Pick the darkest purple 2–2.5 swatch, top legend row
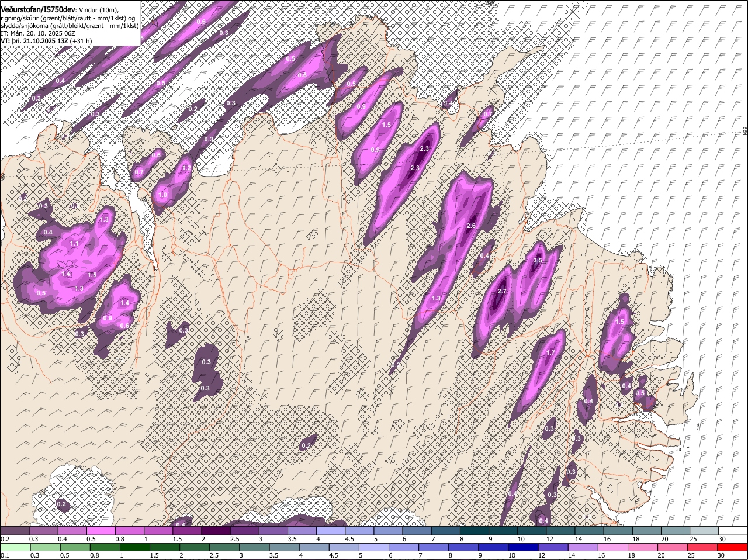748x560 pixels. point(215,530)
